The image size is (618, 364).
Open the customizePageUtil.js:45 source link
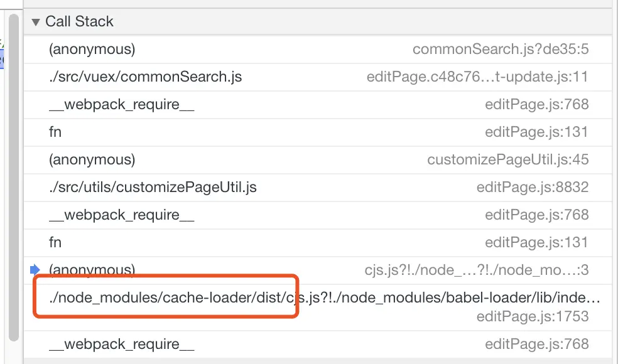[507, 160]
